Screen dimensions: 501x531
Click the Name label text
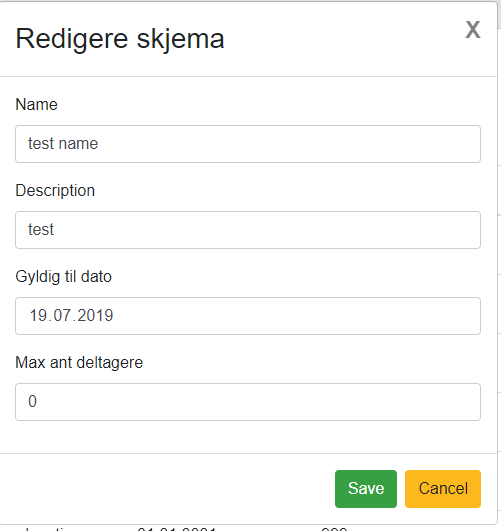[37, 104]
